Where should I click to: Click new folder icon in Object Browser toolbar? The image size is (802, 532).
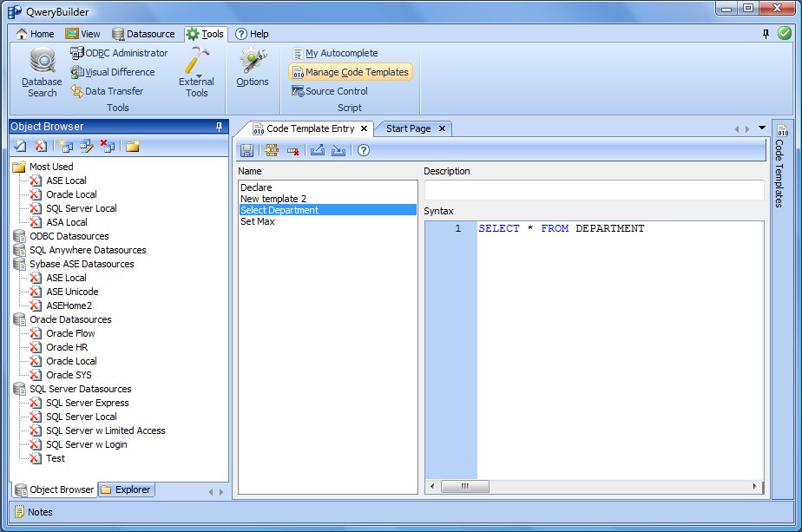tap(133, 147)
